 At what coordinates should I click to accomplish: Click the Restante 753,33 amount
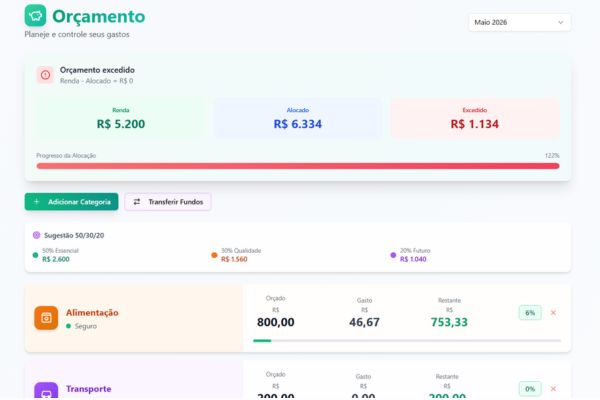(449, 322)
